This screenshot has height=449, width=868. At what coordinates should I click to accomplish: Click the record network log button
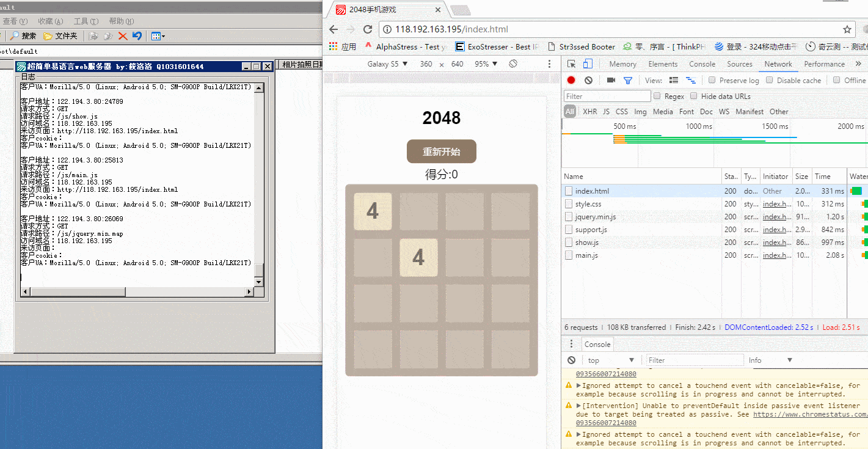pos(571,80)
